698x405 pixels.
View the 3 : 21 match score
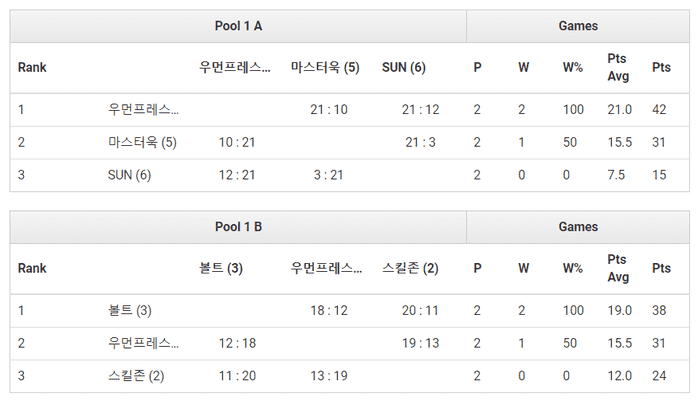(329, 175)
